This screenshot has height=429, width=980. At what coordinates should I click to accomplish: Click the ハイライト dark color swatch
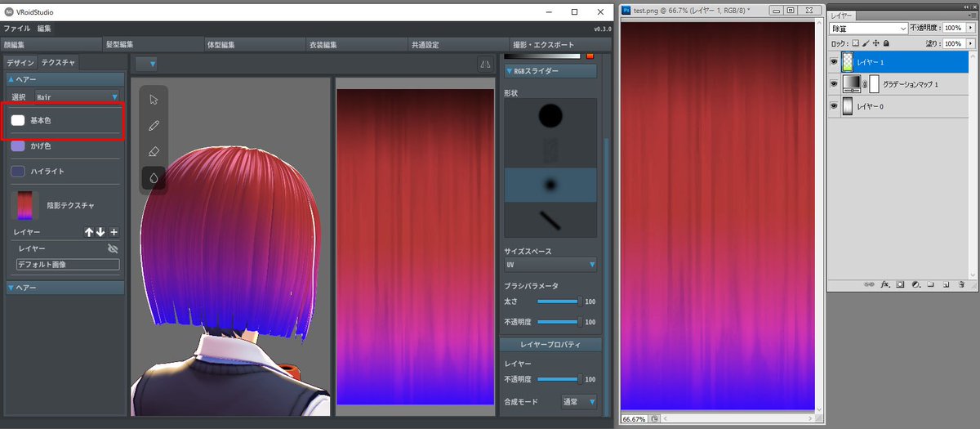(18, 172)
